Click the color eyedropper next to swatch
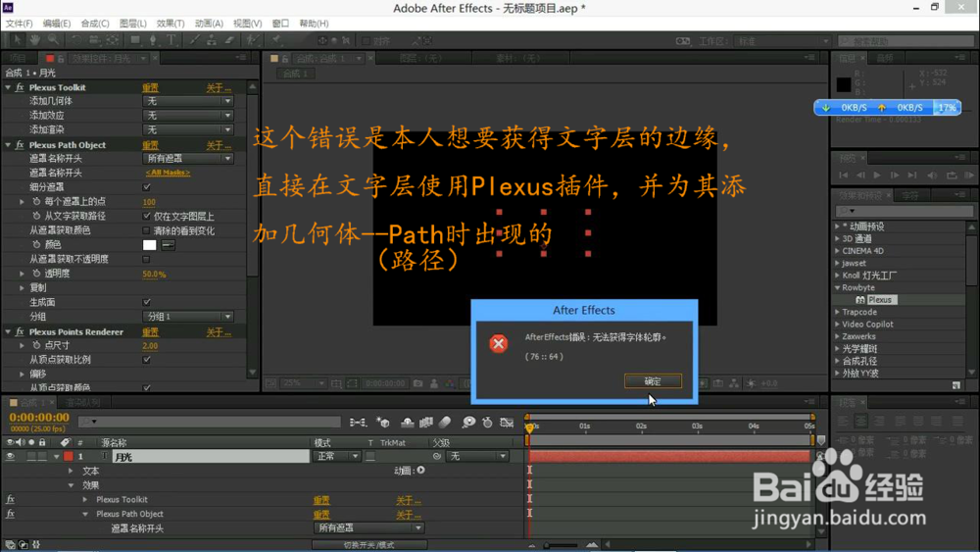980x552 pixels. (169, 245)
